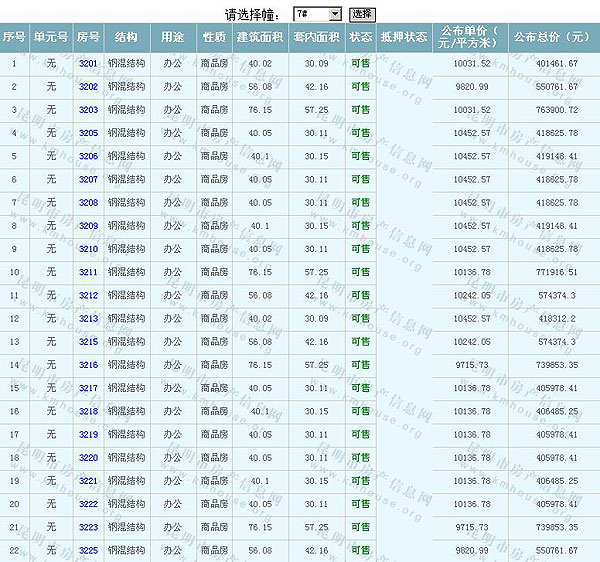Open room link 3225
The height and width of the screenshot is (562, 600).
(88, 550)
